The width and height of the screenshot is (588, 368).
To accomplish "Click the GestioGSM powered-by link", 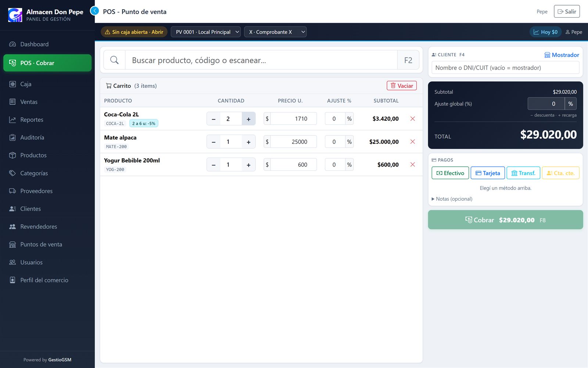I will click(60, 360).
